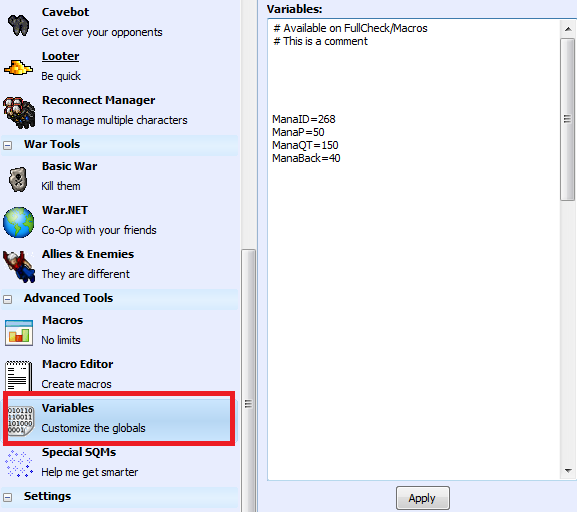Click 'To manage multiple characters' description
The width and height of the screenshot is (577, 512).
(x=114, y=120)
